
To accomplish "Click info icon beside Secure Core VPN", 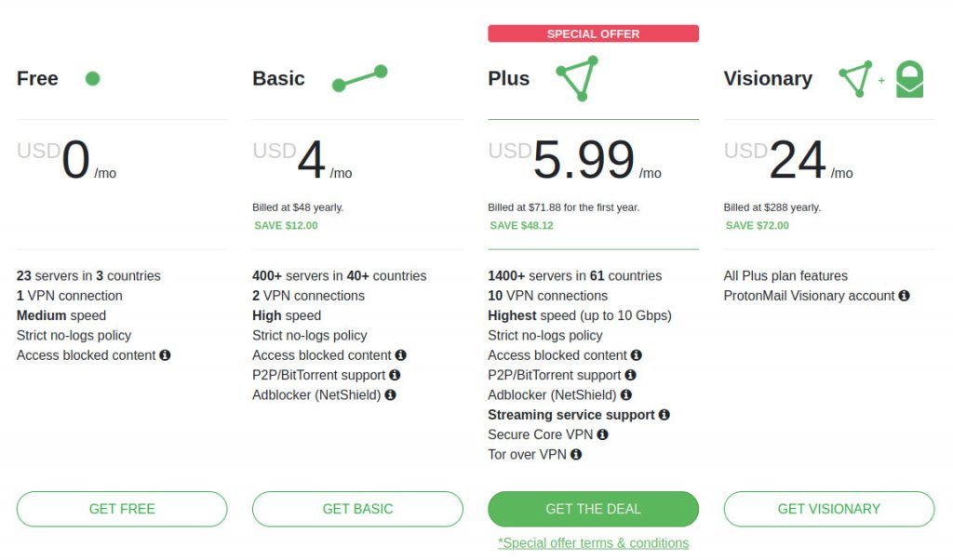I will [x=602, y=434].
